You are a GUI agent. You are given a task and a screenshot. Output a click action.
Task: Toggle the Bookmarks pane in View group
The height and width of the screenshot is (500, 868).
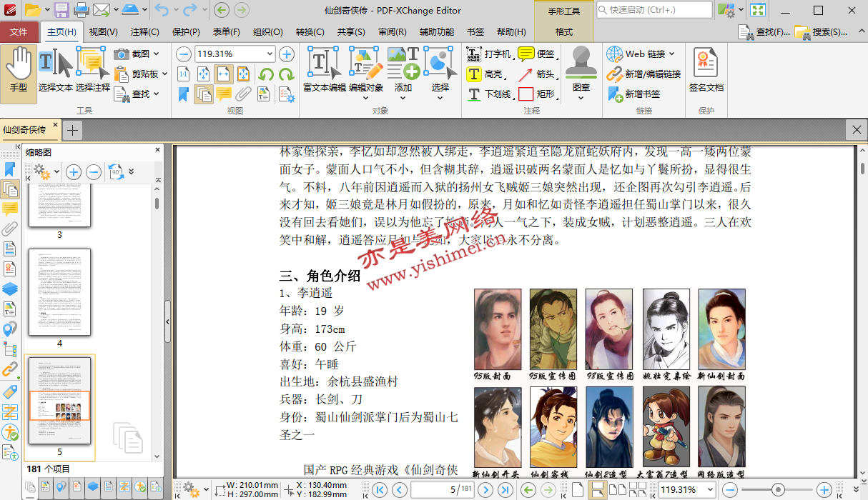coord(184,94)
